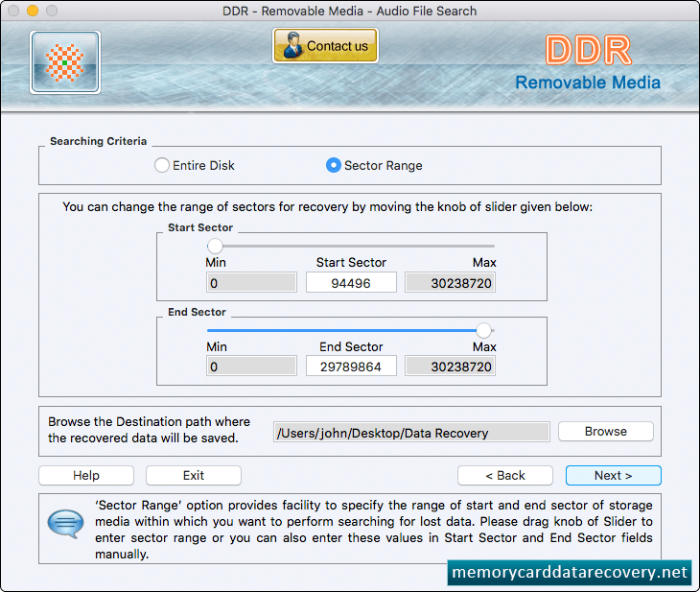The height and width of the screenshot is (592, 700).
Task: Click the End Sector slider knob
Action: tap(483, 331)
